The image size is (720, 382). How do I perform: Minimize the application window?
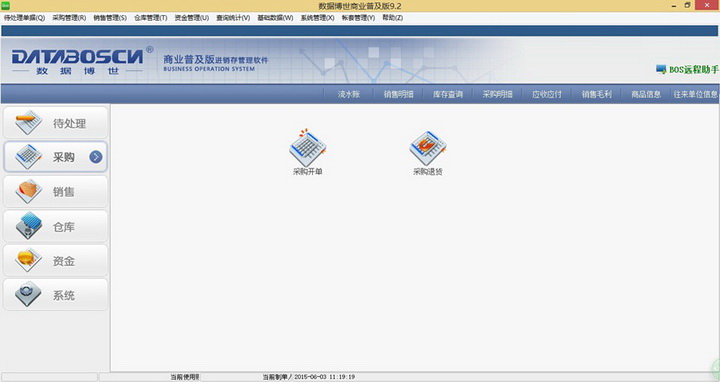pos(674,6)
